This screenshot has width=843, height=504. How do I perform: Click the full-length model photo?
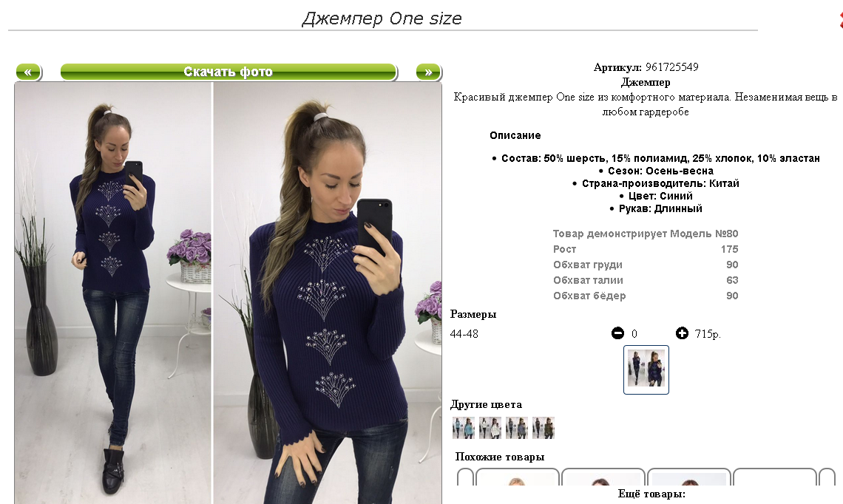[x=113, y=293]
